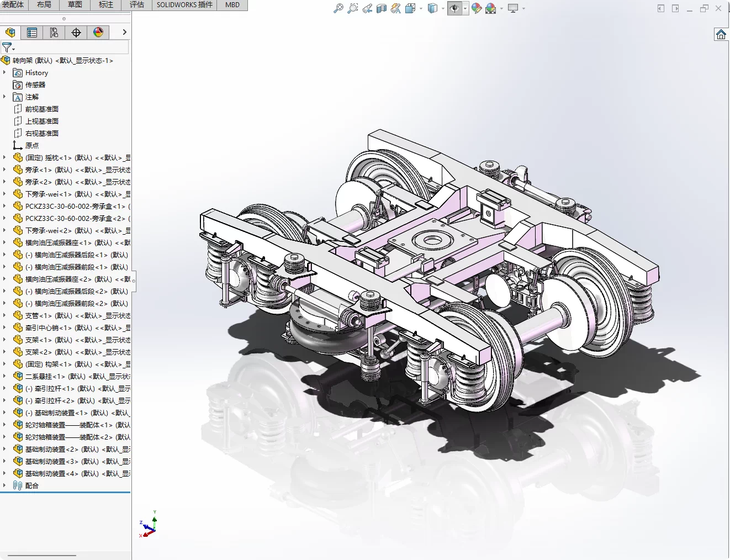Click the View Orientation cube icon

coord(410,8)
